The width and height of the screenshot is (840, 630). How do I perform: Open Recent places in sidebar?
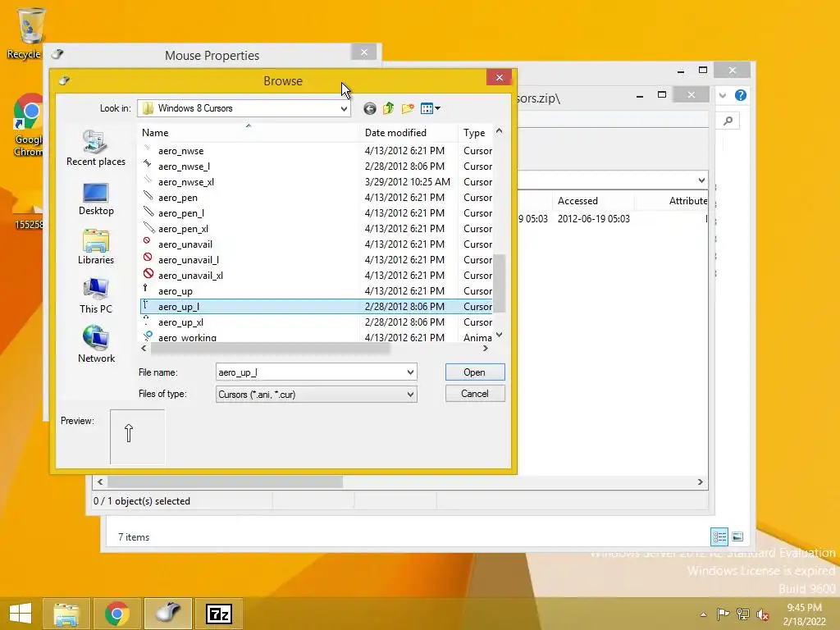pyautogui.click(x=96, y=148)
